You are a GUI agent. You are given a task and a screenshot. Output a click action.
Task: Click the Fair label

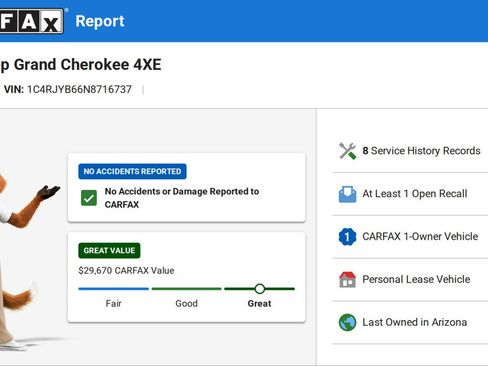114,303
